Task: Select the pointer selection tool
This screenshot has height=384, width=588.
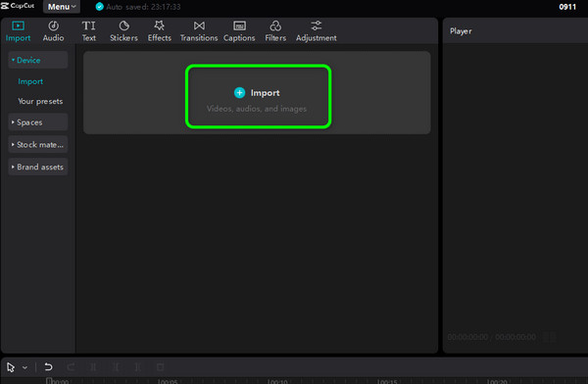Action: [11, 367]
